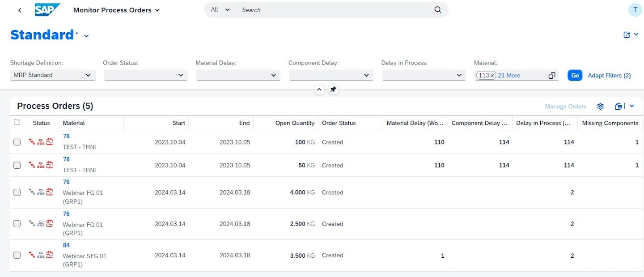This screenshot has width=644, height=277.
Task: Click the SAP logo in the header
Action: 47,9
